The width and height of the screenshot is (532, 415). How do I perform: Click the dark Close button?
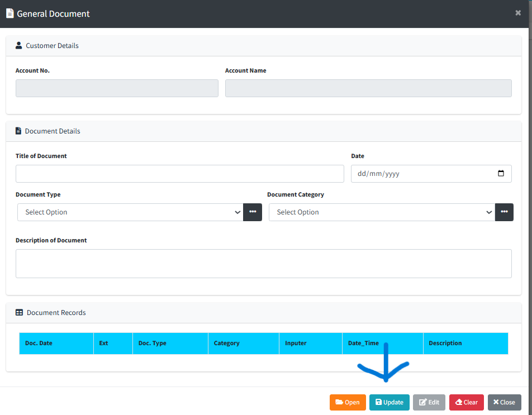pos(504,402)
